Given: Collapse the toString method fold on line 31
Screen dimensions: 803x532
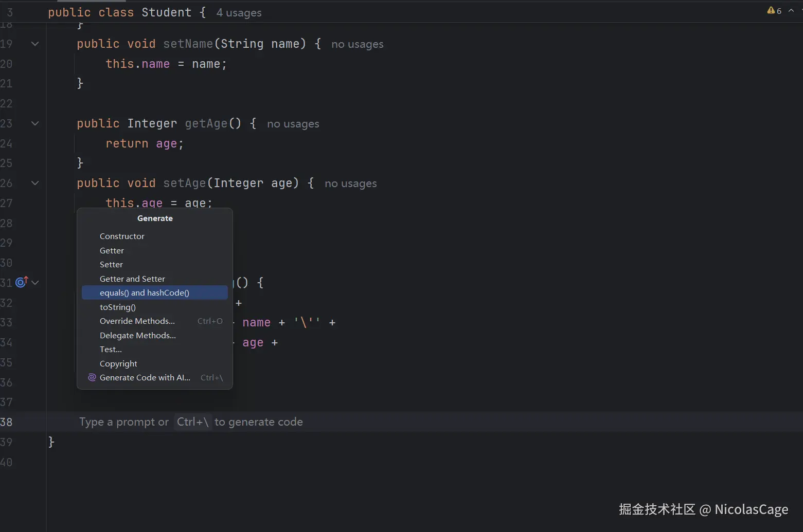Looking at the screenshot, I should 35,282.
